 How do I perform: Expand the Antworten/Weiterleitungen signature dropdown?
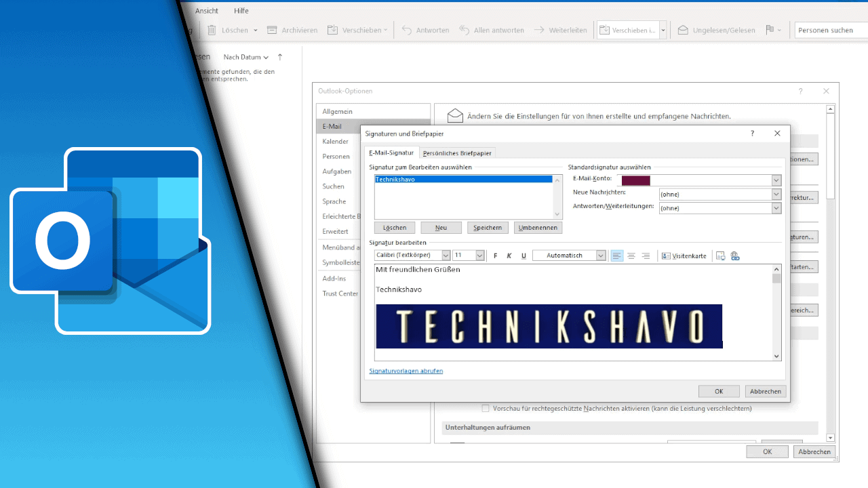coord(776,208)
